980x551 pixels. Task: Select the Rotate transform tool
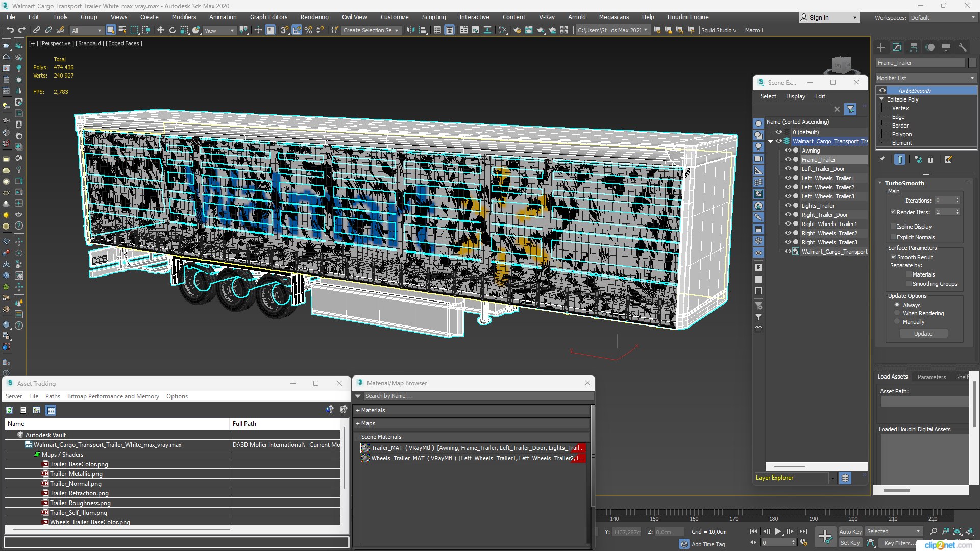click(x=172, y=30)
